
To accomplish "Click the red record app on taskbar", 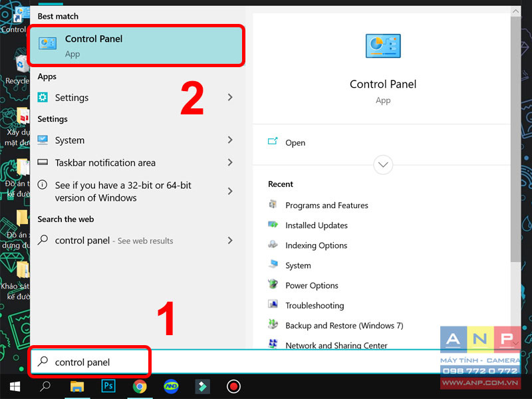I will point(233,386).
